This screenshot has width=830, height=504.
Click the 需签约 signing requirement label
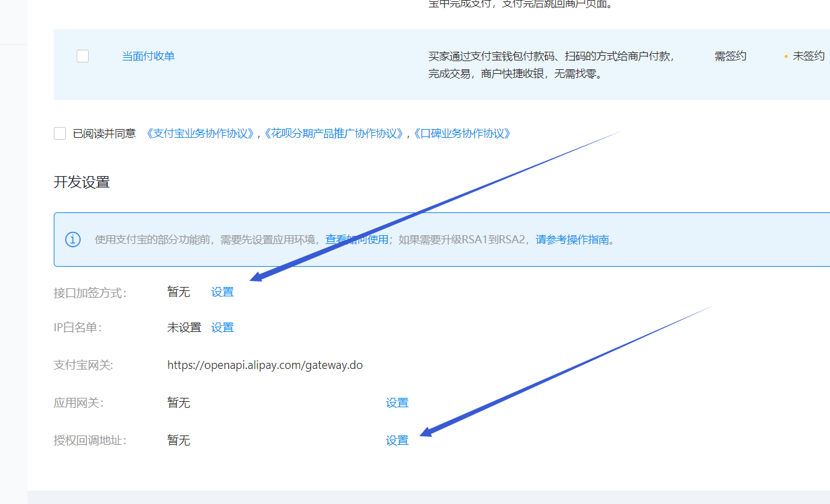pyautogui.click(x=731, y=56)
